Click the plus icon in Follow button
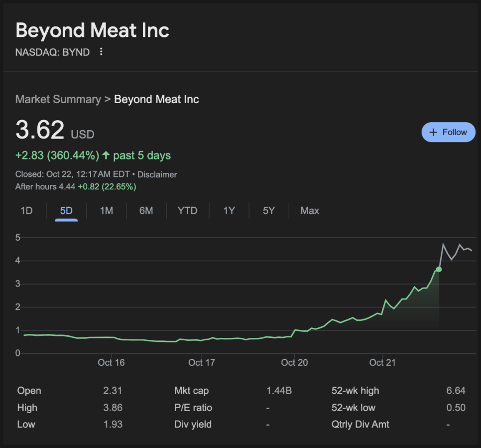Screen dimensions: 481x448 (x=433, y=132)
